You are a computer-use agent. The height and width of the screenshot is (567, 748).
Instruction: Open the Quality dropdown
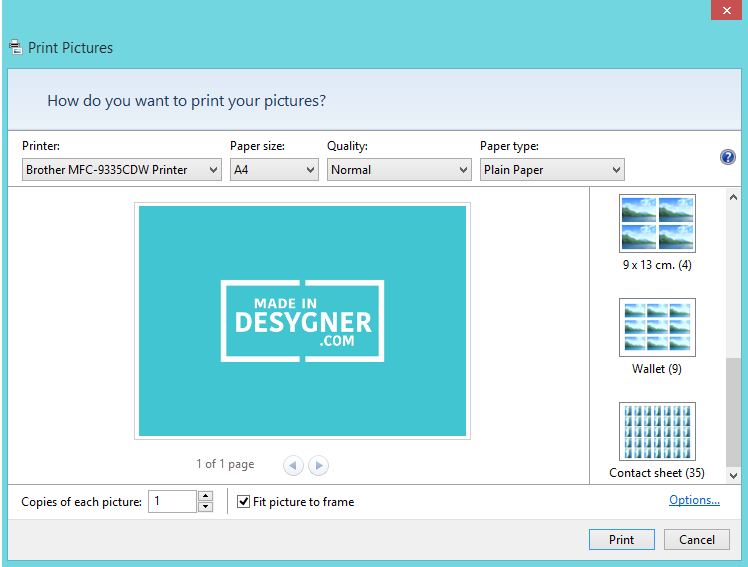[x=399, y=170]
